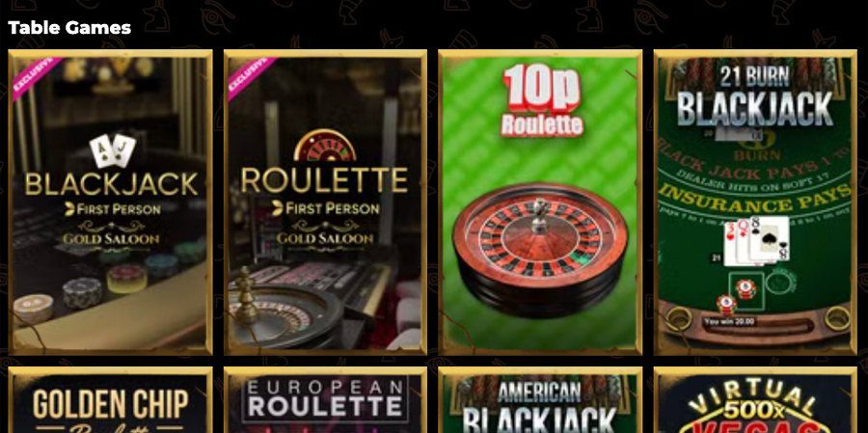Viewport: 868px width, 433px height.
Task: Launch the American Blackjack game tile
Action: [540, 400]
